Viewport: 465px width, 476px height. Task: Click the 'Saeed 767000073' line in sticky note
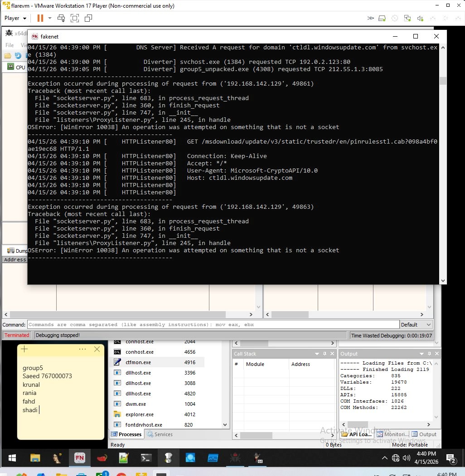(x=47, y=376)
